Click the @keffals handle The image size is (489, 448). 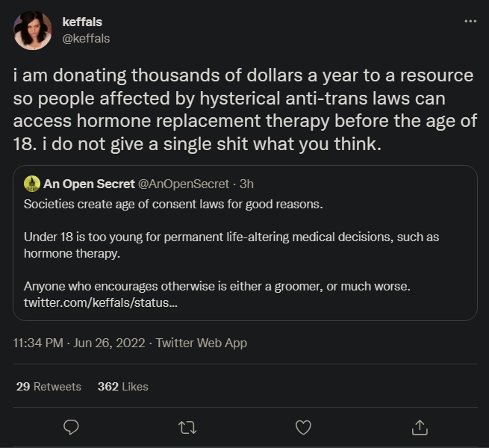(x=86, y=38)
